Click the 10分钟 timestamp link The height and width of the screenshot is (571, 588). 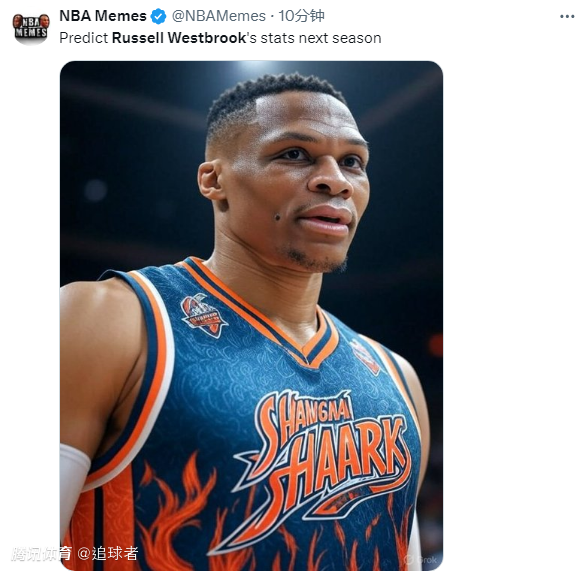coord(302,16)
